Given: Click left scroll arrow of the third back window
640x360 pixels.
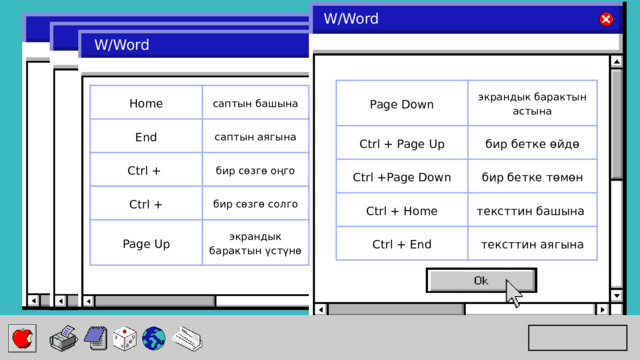Looking at the screenshot, I should tap(89, 301).
